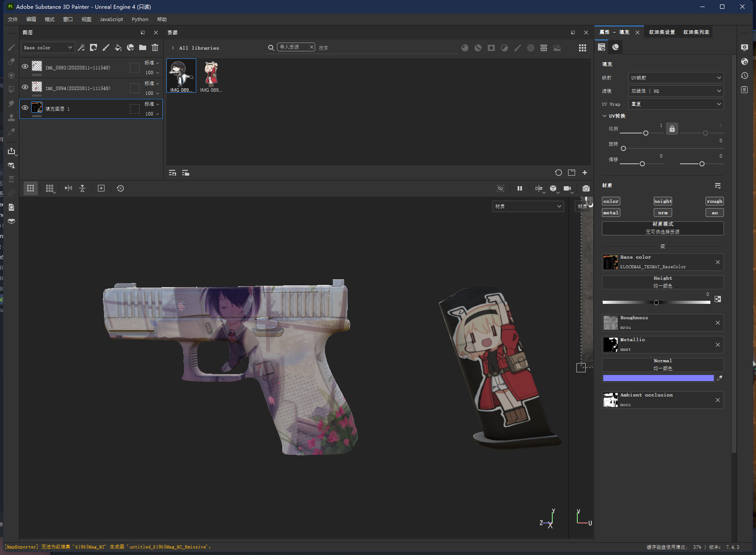Toggle the UV scale lock icon
The image size is (756, 555).
click(672, 129)
